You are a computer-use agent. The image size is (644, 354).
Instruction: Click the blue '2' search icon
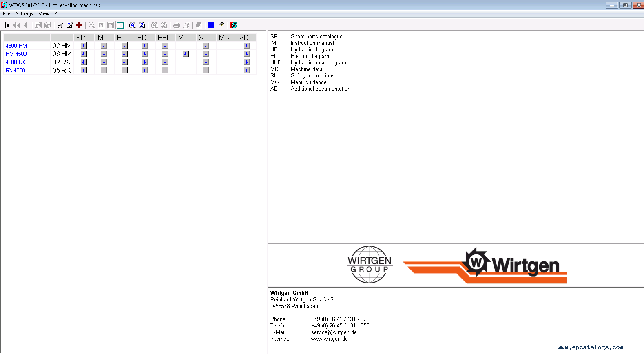coord(142,25)
